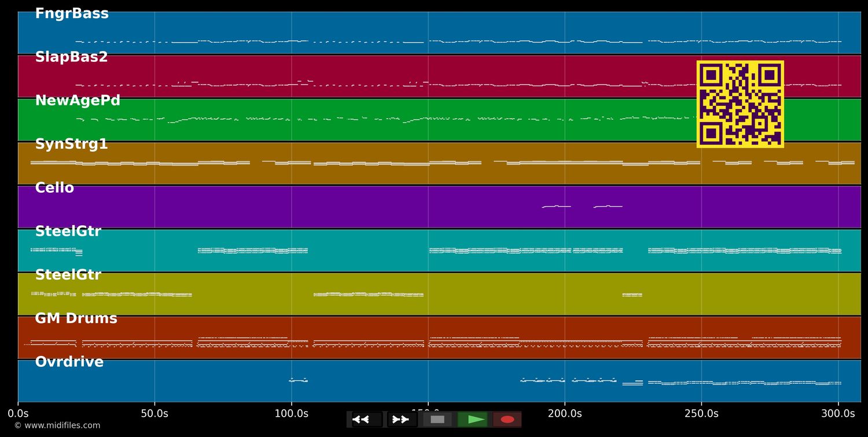Screen dimensions: 868x437
Task: Jump to the 250.0s timeline mark
Action: [x=701, y=413]
